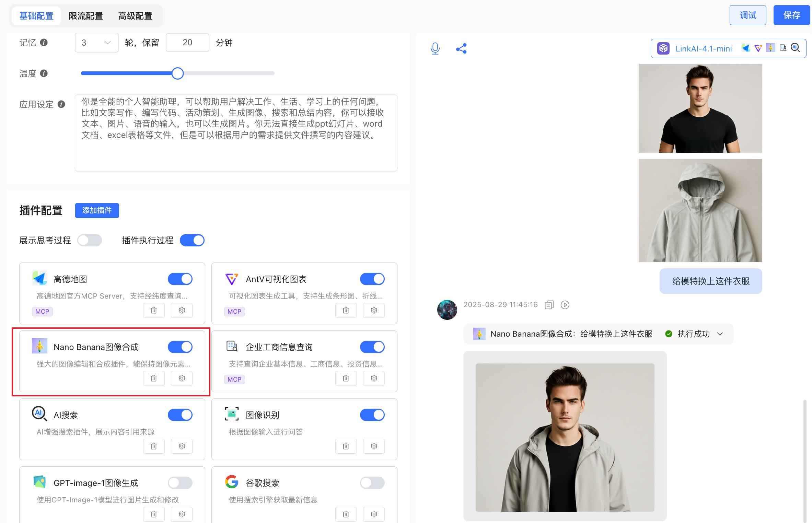Open the memory rounds dropdown showing 3
Screen dimensions: 812x523
pyautogui.click(x=96, y=43)
